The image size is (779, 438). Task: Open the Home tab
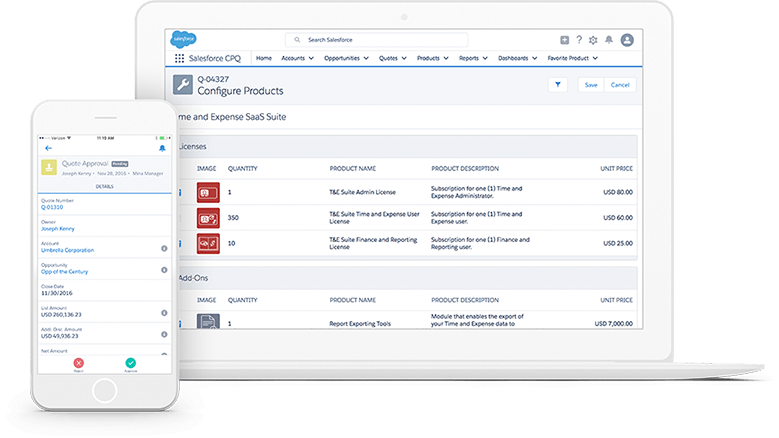click(x=264, y=58)
